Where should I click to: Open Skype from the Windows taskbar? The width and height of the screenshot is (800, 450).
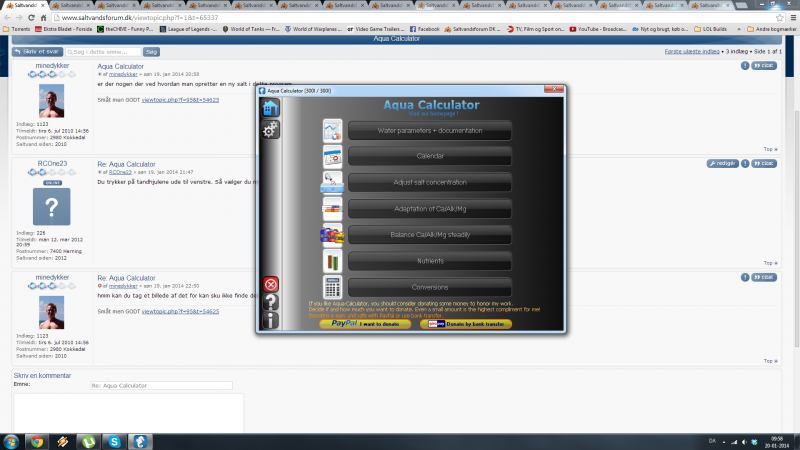pyautogui.click(x=114, y=441)
